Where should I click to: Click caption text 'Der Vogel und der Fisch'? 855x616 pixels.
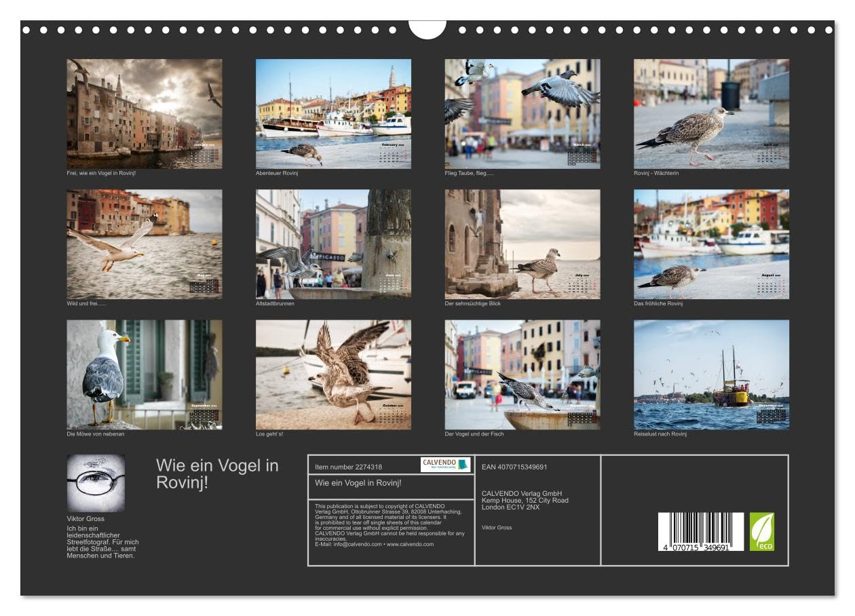point(474,434)
